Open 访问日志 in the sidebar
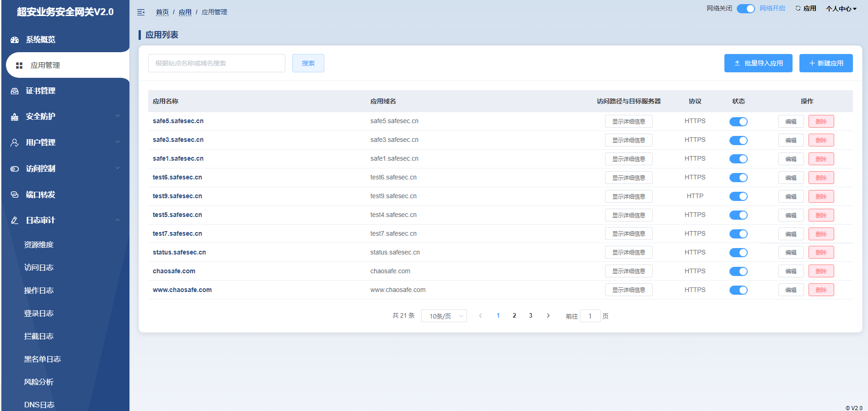Screen dimensions: 868x411 click(39, 268)
